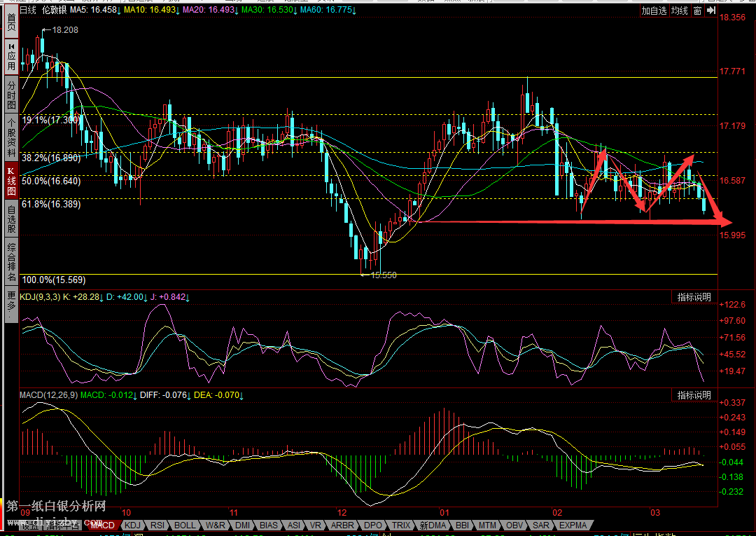Click the arrow icon beside 窗 button
Screen dimensions: 756x536
[712, 11]
